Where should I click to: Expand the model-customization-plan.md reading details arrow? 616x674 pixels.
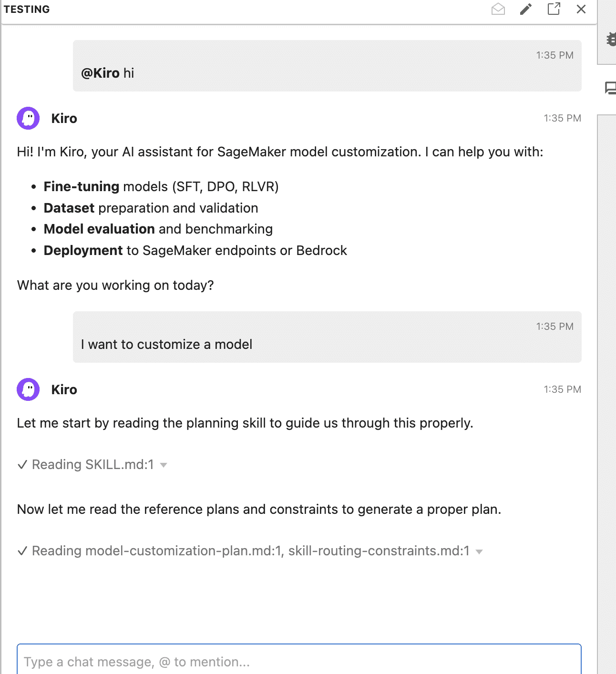pos(479,551)
